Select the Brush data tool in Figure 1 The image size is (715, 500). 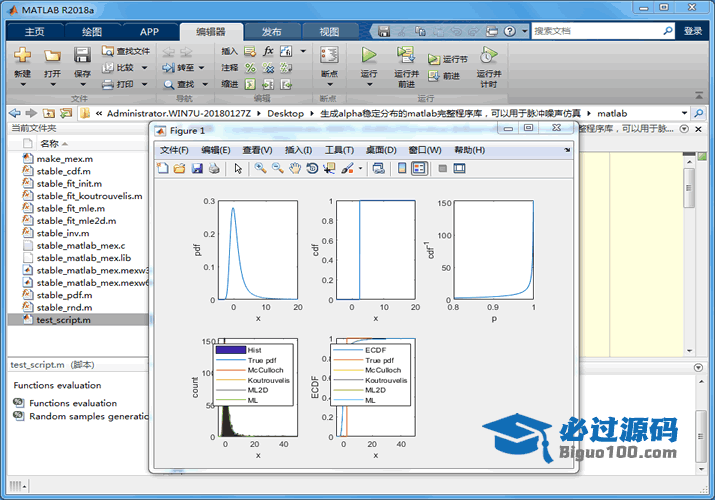click(347, 168)
